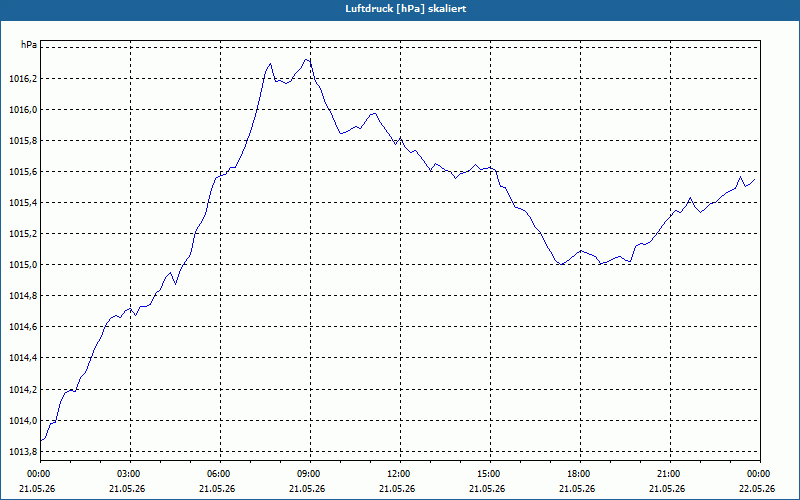Select the 1014,6 y-axis label
This screenshot has width=800, height=500.
22,327
